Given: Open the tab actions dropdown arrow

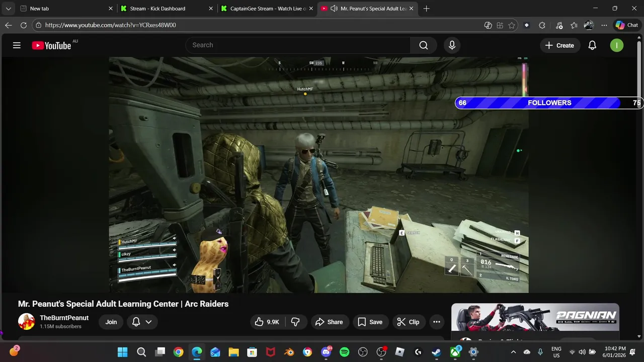Looking at the screenshot, I should tap(9, 9).
